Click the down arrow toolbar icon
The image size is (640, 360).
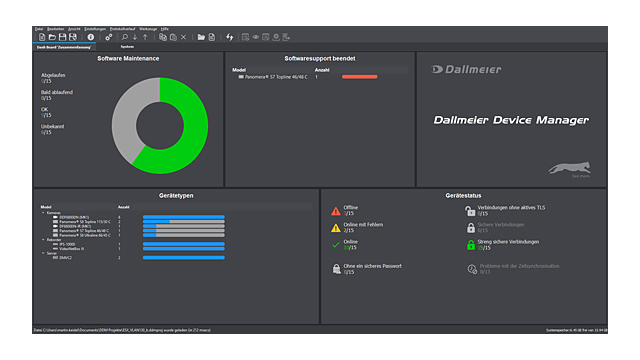(135, 37)
